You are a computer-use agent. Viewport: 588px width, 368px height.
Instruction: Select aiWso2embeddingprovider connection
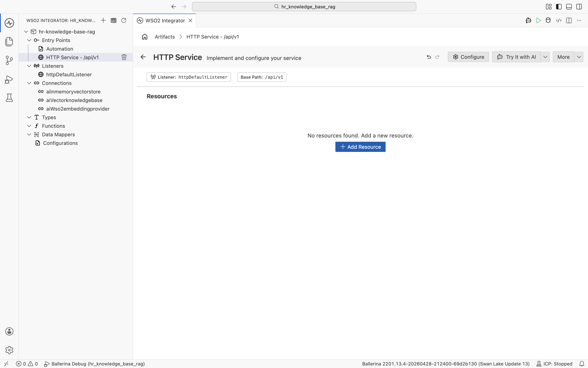[x=76, y=109]
